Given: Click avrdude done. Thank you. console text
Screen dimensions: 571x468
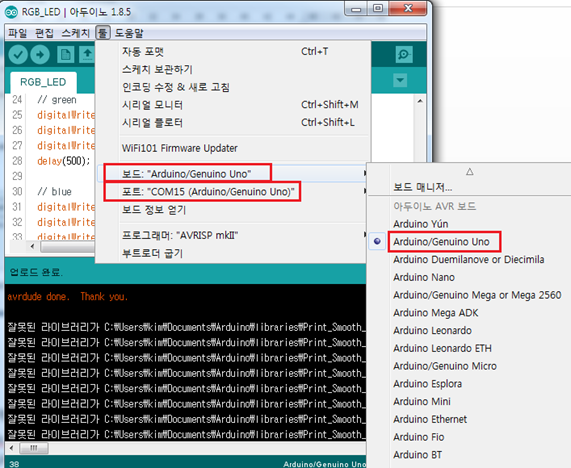Looking at the screenshot, I should (x=68, y=296).
